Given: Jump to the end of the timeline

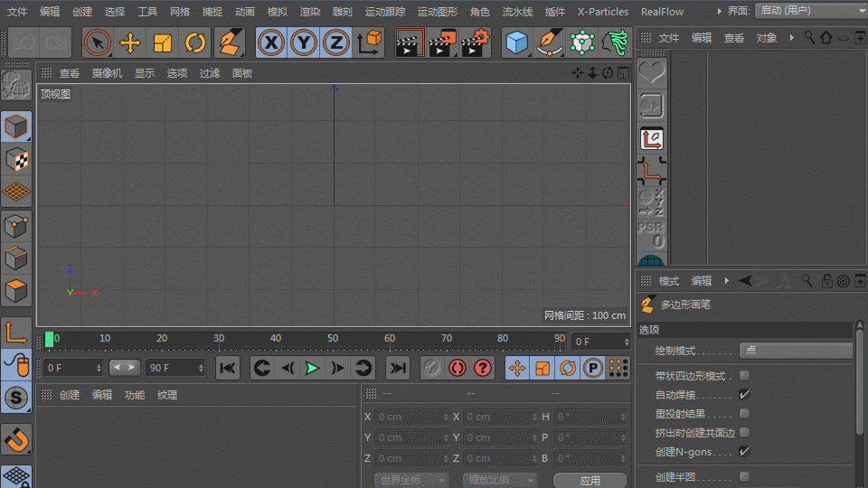Looking at the screenshot, I should coord(397,368).
